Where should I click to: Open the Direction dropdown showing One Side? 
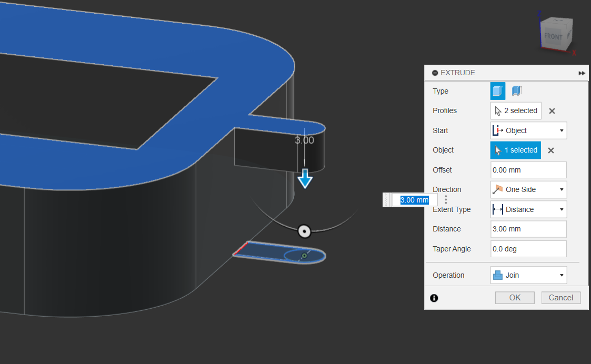[x=528, y=189]
